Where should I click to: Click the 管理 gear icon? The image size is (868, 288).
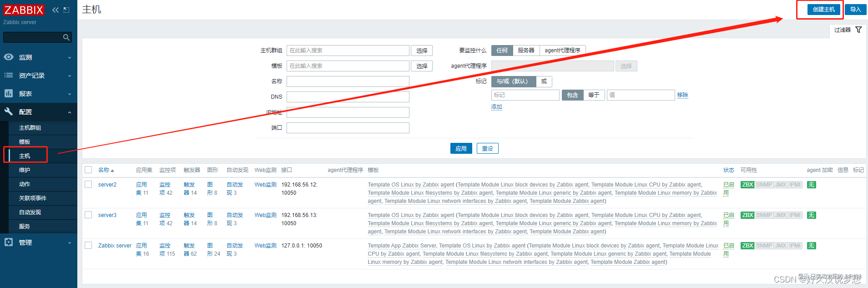(x=9, y=242)
